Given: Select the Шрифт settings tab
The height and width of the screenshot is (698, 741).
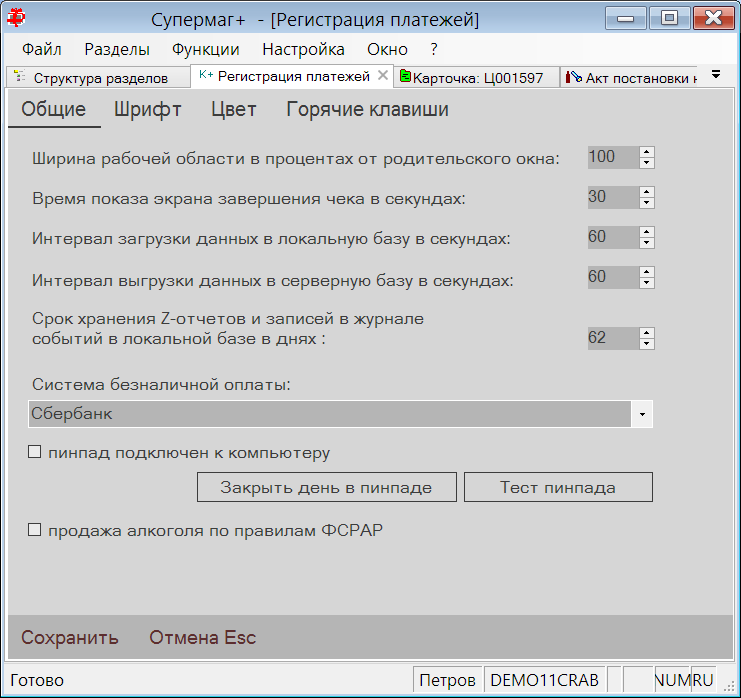Looking at the screenshot, I should point(147,109).
